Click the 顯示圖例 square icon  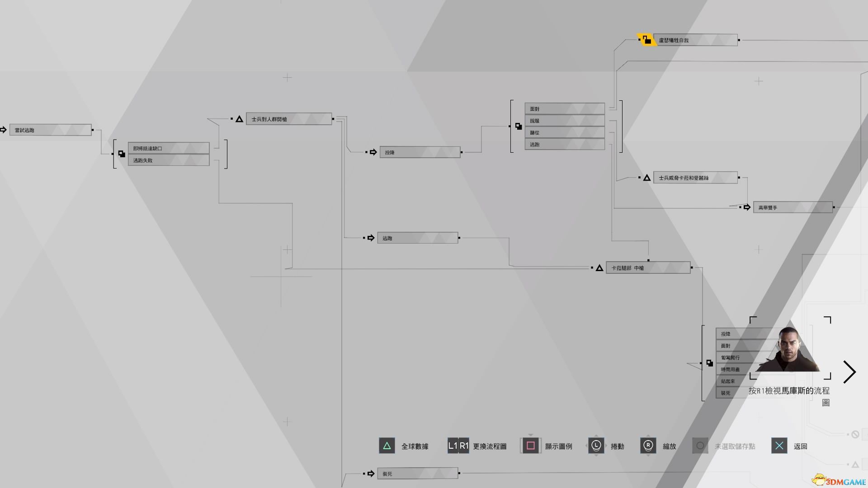[x=531, y=446]
